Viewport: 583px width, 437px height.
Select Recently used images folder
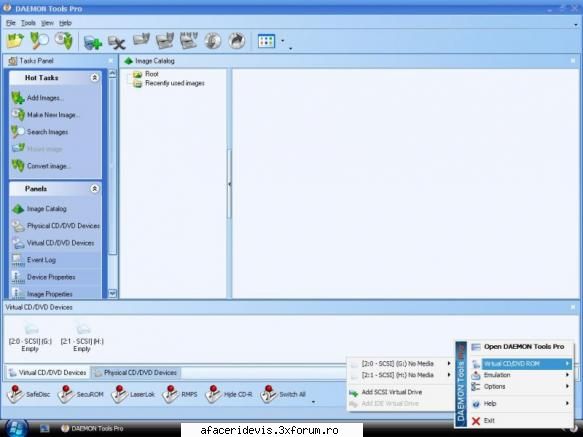[169, 83]
